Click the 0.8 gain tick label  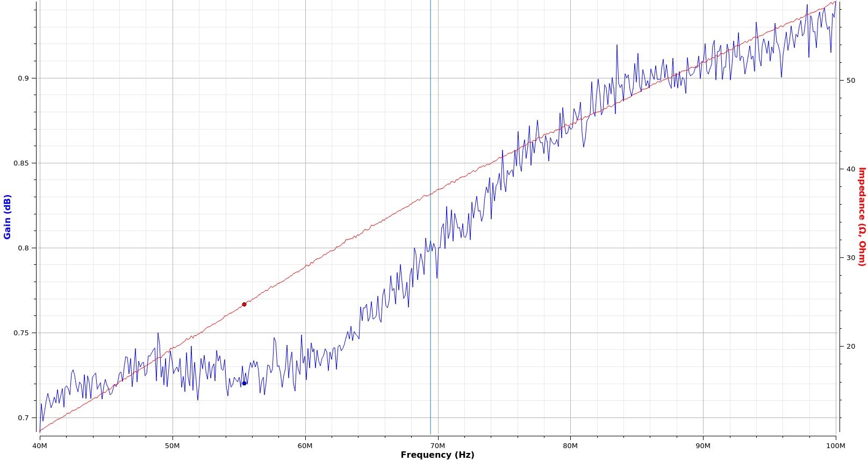[x=24, y=248]
